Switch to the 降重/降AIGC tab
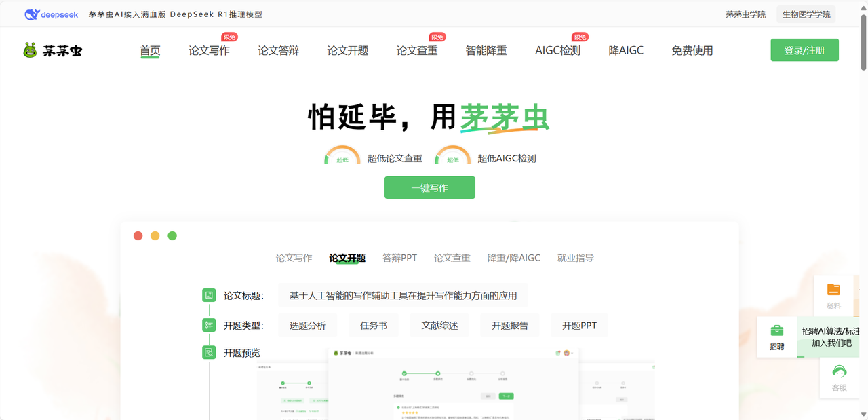Viewport: 868px width, 420px height. (x=513, y=258)
